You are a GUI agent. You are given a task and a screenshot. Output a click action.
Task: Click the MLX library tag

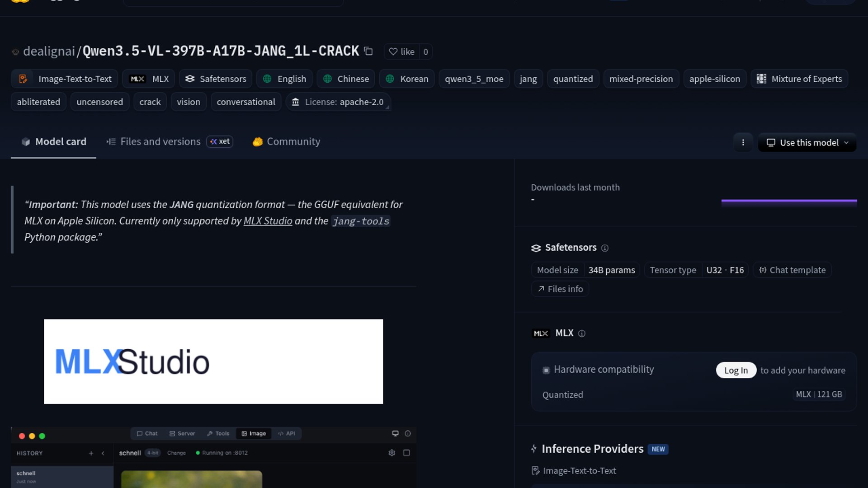tap(149, 79)
